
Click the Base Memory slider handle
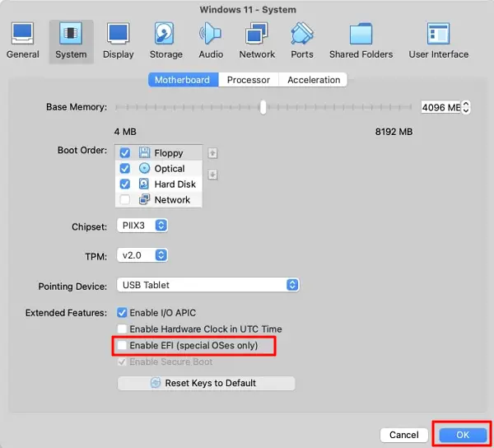click(x=263, y=107)
